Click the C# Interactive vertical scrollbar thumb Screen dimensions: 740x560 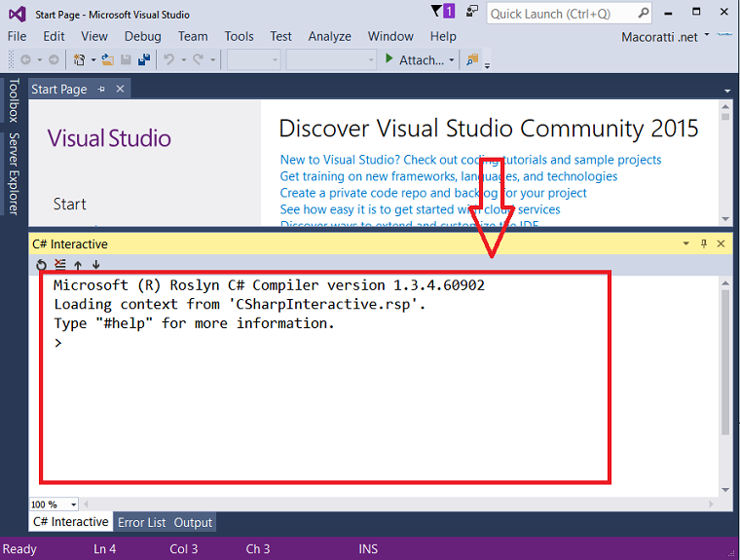(x=725, y=362)
